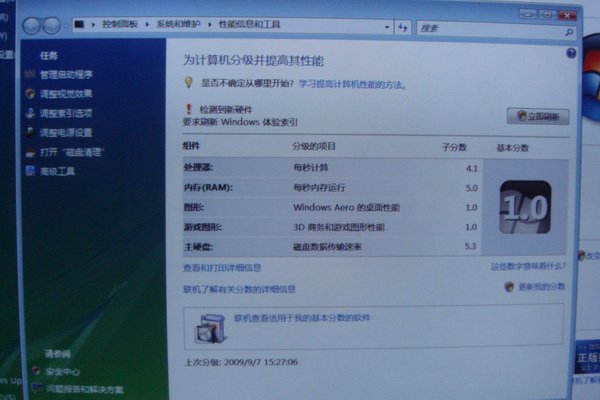Click the refresh icon beside address bar
The height and width of the screenshot is (400, 600).
point(403,28)
